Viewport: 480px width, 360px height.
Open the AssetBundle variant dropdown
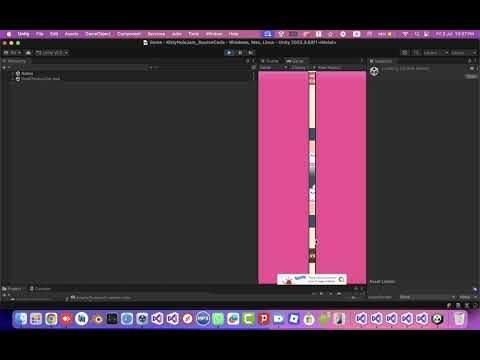(468, 297)
